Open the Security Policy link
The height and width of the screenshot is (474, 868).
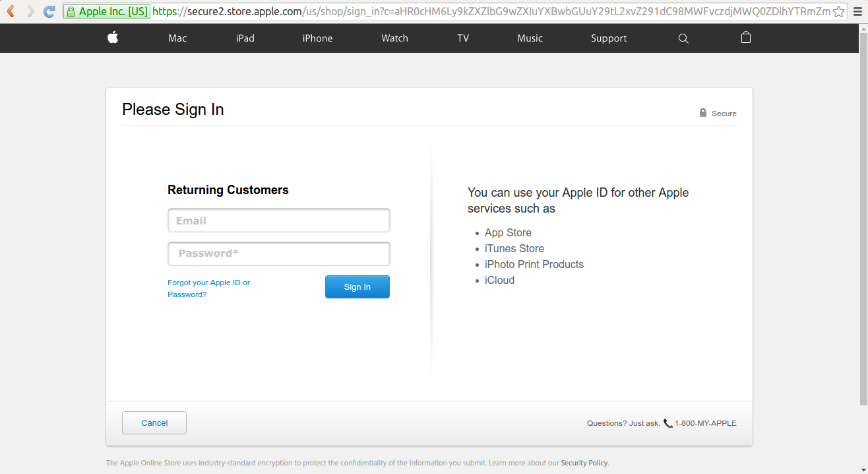584,463
